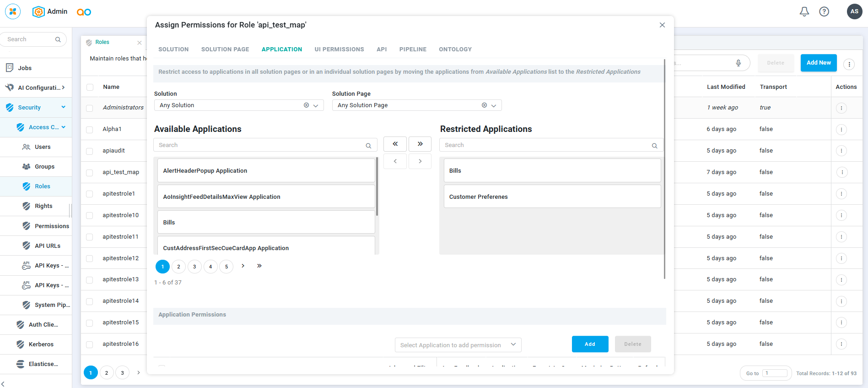Open the PIPELINE tab
The width and height of the screenshot is (868, 388).
click(x=413, y=49)
